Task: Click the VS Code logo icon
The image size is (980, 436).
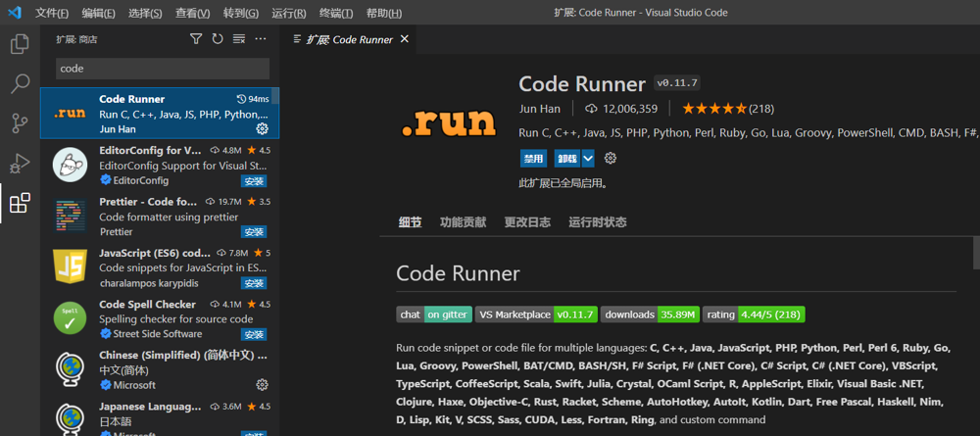Action: tap(15, 13)
